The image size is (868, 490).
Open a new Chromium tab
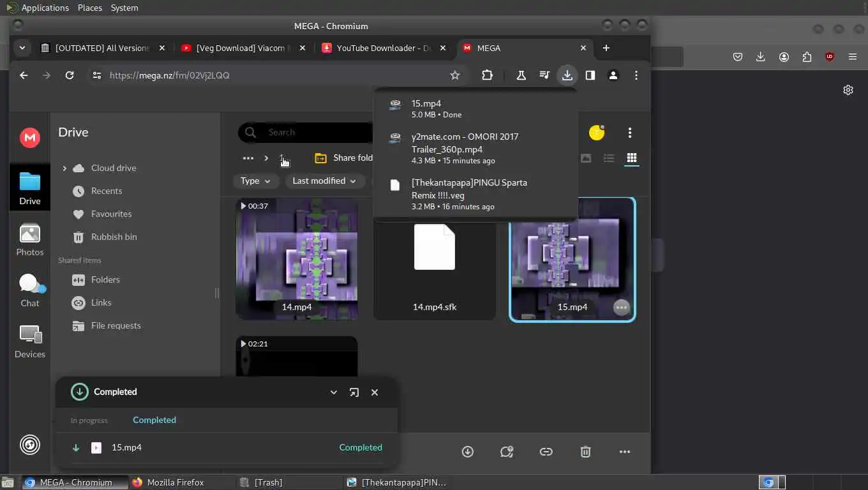click(606, 48)
